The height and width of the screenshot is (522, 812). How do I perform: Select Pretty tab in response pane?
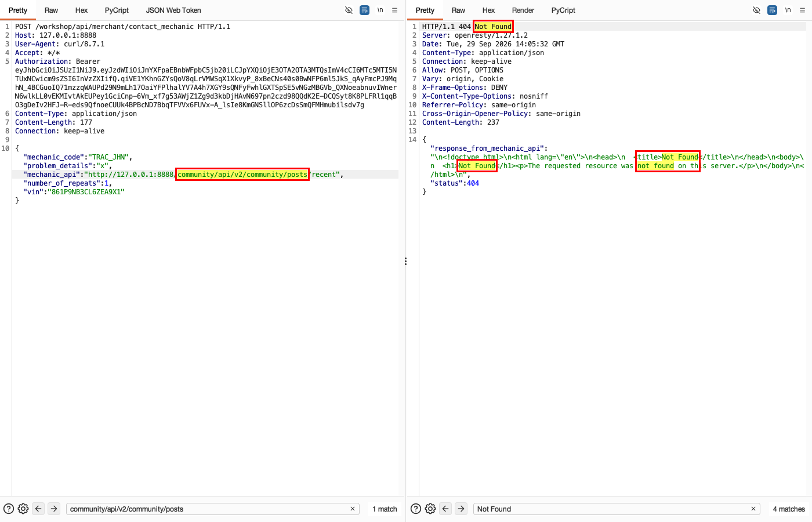tap(425, 10)
